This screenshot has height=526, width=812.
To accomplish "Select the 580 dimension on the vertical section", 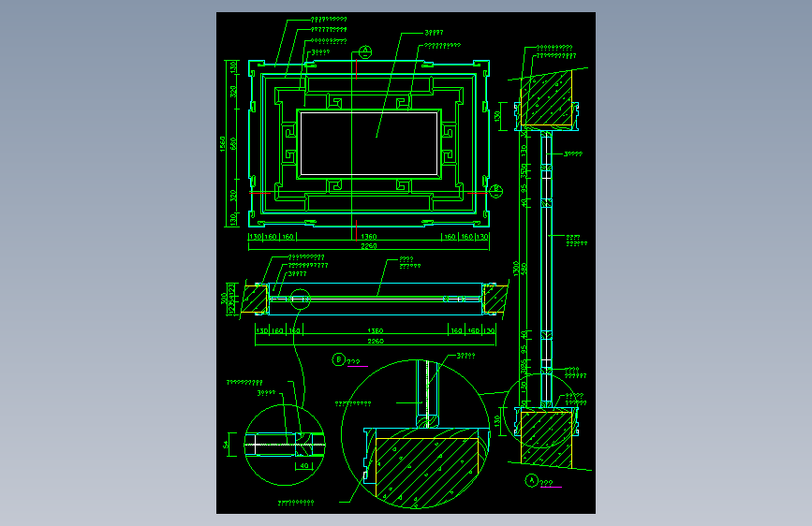I will pyautogui.click(x=524, y=269).
